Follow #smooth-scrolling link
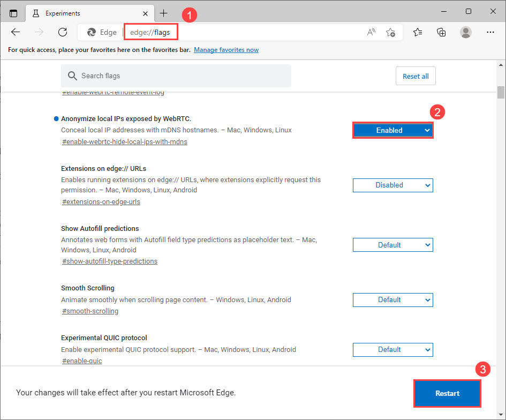The height and width of the screenshot is (420, 506). [x=90, y=311]
